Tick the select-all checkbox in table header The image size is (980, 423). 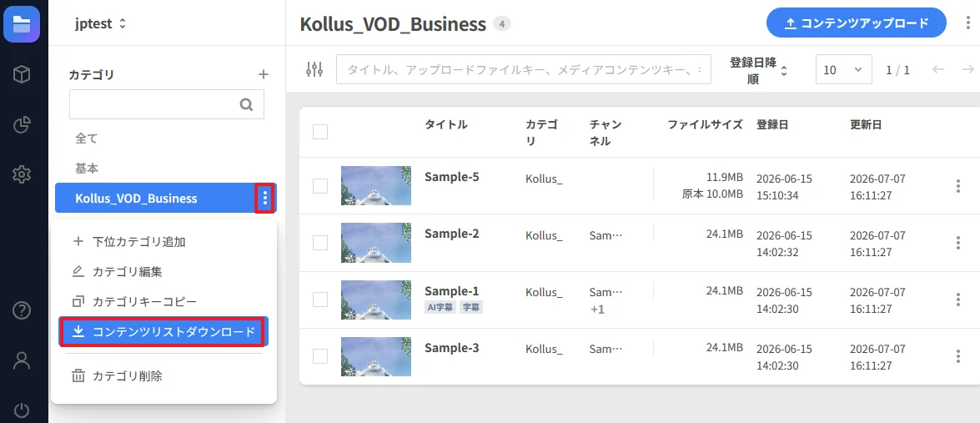(x=320, y=132)
